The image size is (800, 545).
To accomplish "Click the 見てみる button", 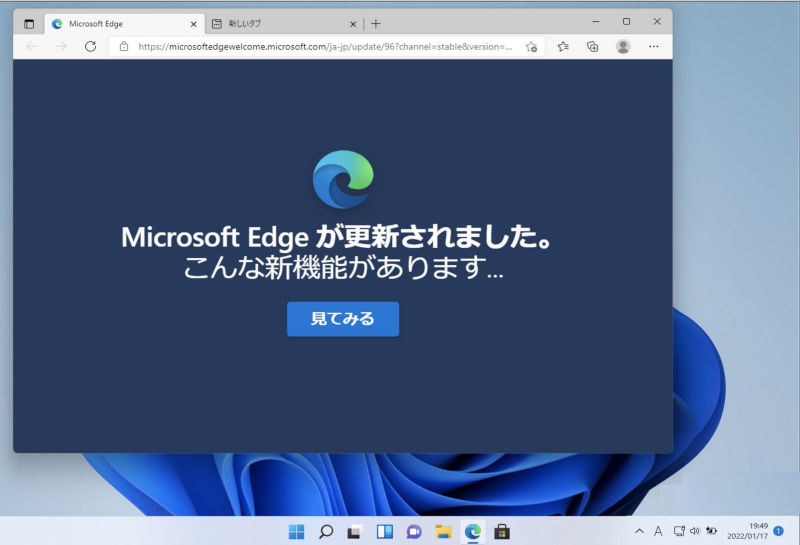I will (x=343, y=319).
